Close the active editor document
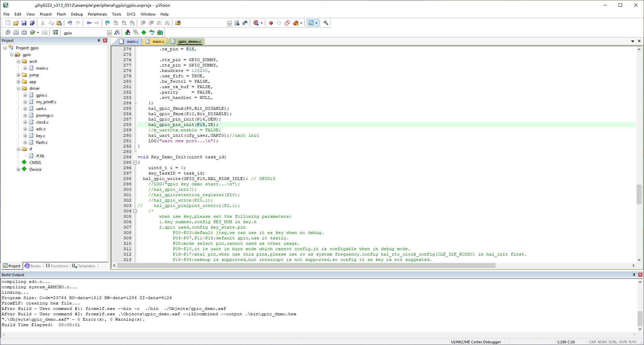 pyautogui.click(x=639, y=41)
